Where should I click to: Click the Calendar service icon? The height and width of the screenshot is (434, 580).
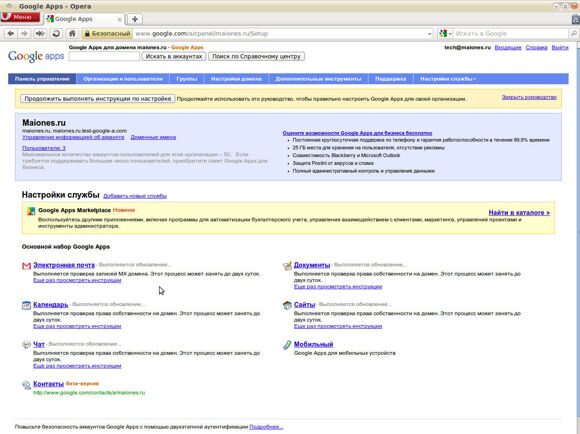click(26, 305)
